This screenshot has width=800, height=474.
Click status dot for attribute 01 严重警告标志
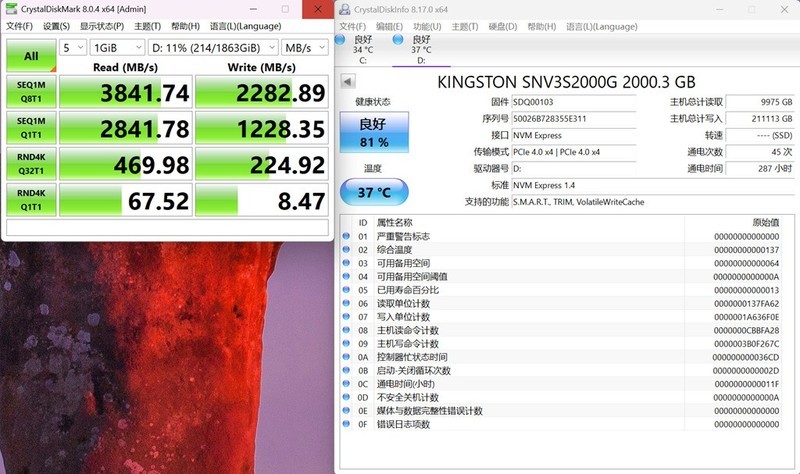tap(346, 236)
